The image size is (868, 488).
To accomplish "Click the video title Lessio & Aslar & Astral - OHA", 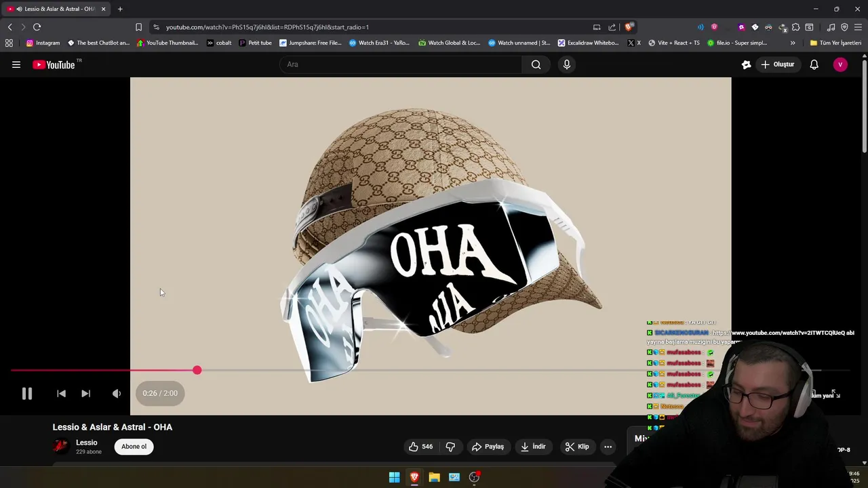I will (113, 427).
